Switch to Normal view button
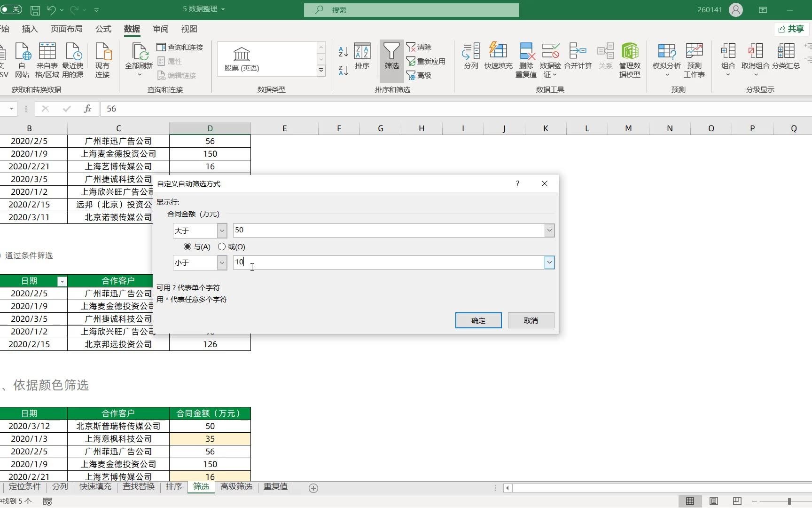 [x=690, y=501]
